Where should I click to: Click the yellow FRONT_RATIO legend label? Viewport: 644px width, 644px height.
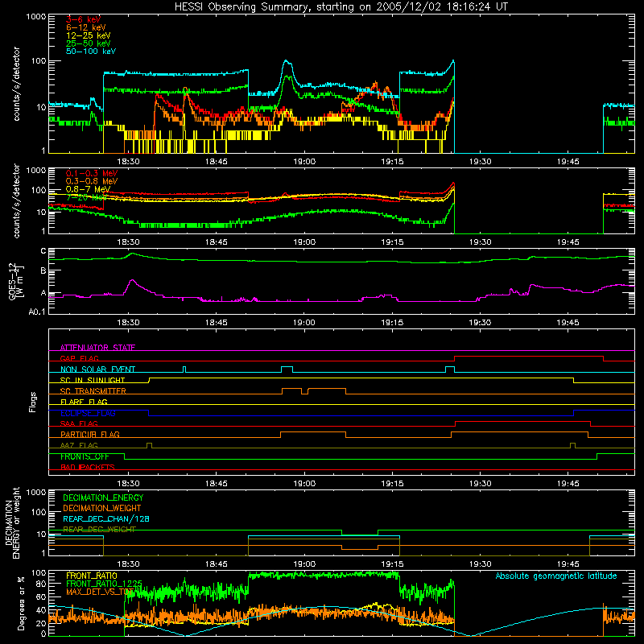[92, 576]
